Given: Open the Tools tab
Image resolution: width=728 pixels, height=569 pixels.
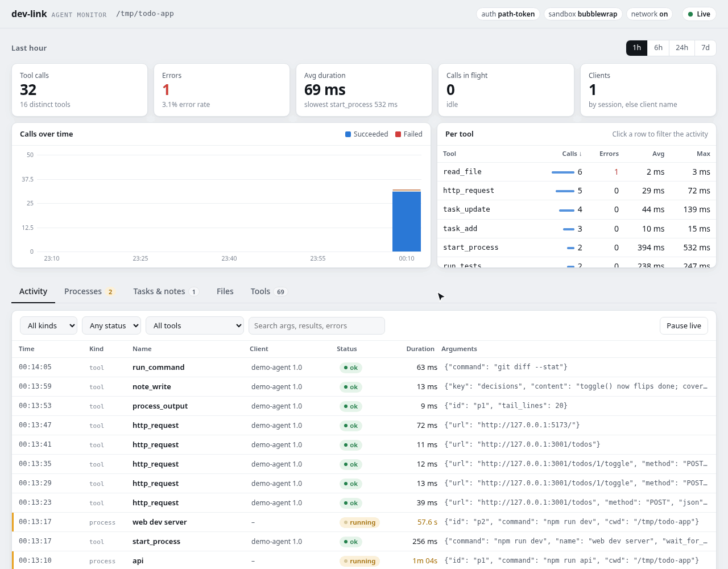Looking at the screenshot, I should tap(268, 291).
